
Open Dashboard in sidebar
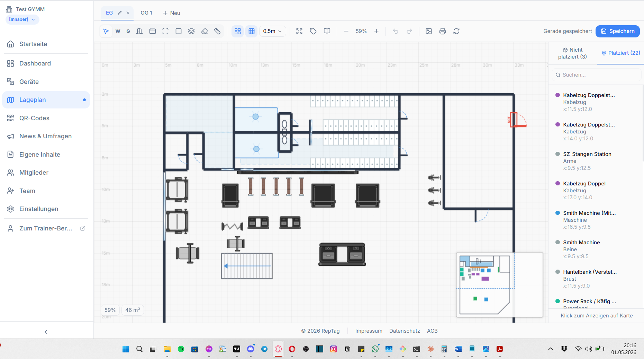pos(46,63)
